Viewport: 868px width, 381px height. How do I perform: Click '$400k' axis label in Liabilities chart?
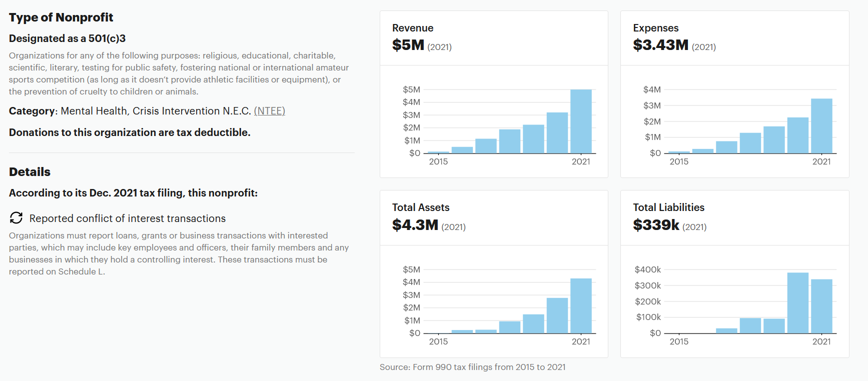[x=648, y=270]
